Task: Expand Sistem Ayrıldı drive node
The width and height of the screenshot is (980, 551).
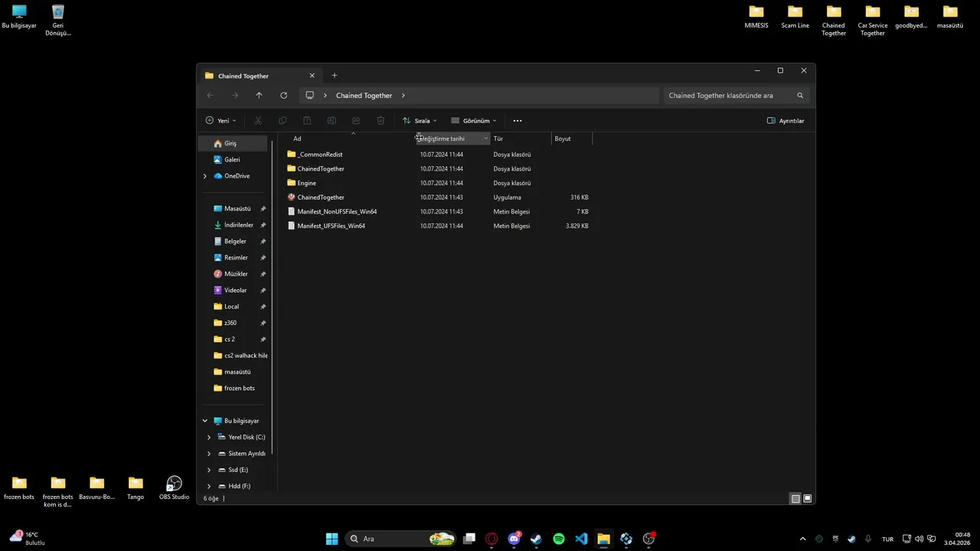Action: pyautogui.click(x=209, y=454)
